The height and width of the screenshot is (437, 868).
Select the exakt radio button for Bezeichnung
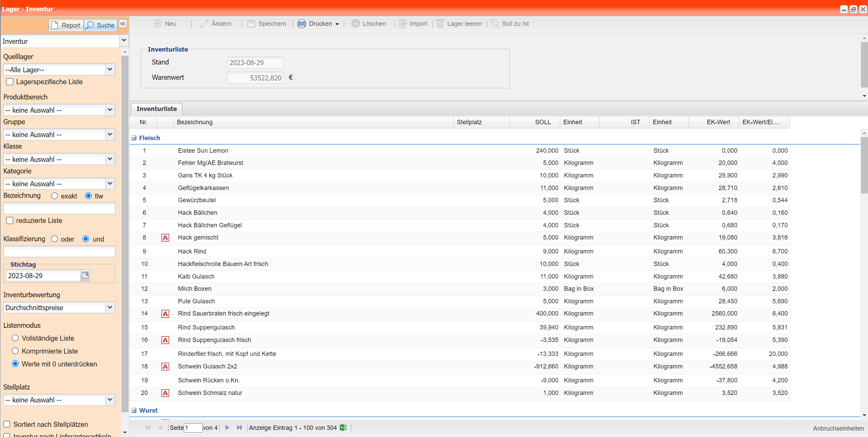point(55,196)
